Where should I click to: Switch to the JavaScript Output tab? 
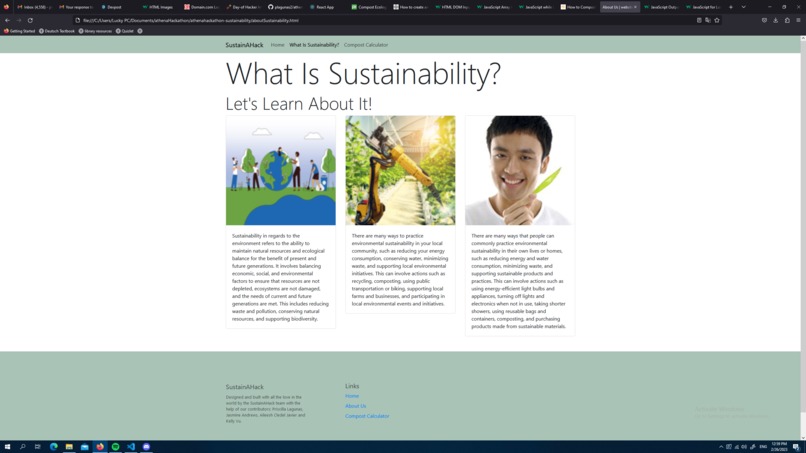click(x=662, y=7)
